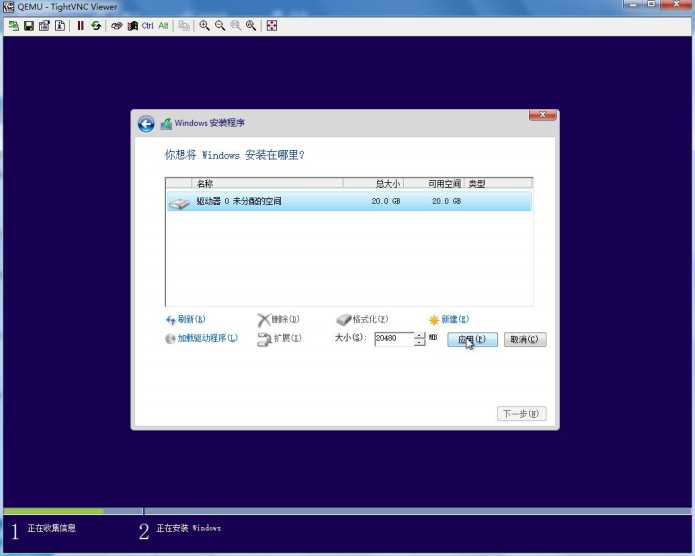This screenshot has width=695, height=556.
Task: Click the 删除 (Delete) option
Action: 278,319
